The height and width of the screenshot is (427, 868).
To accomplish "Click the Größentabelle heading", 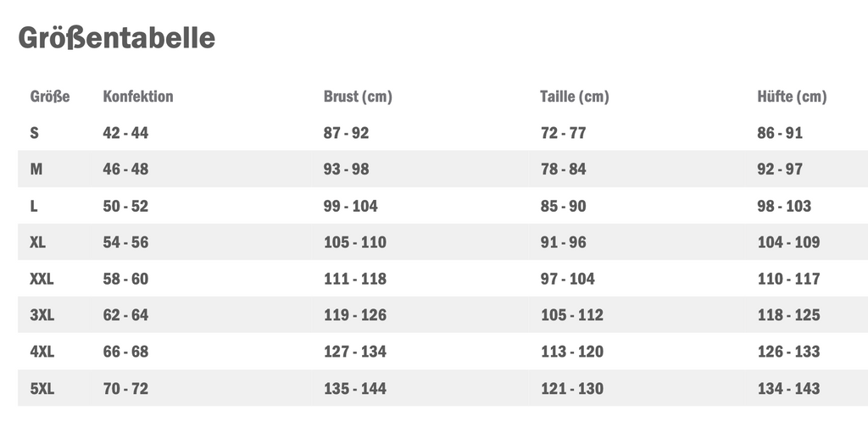I will 117,37.
